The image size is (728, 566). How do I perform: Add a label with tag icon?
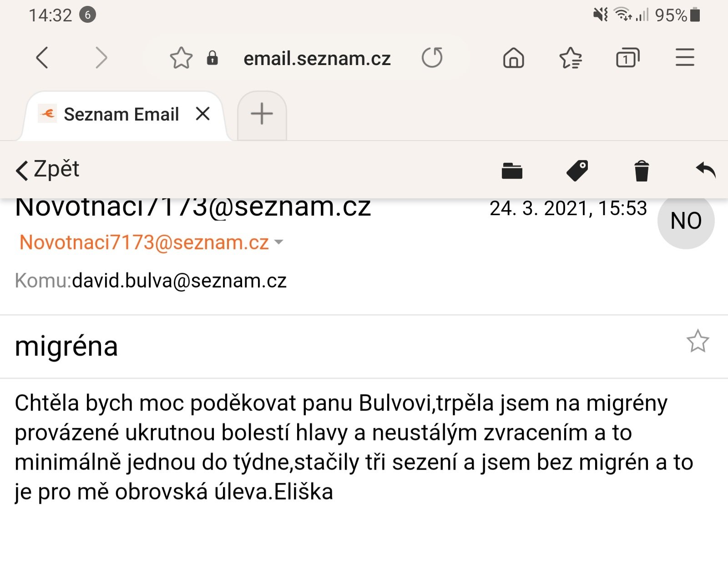click(x=577, y=171)
